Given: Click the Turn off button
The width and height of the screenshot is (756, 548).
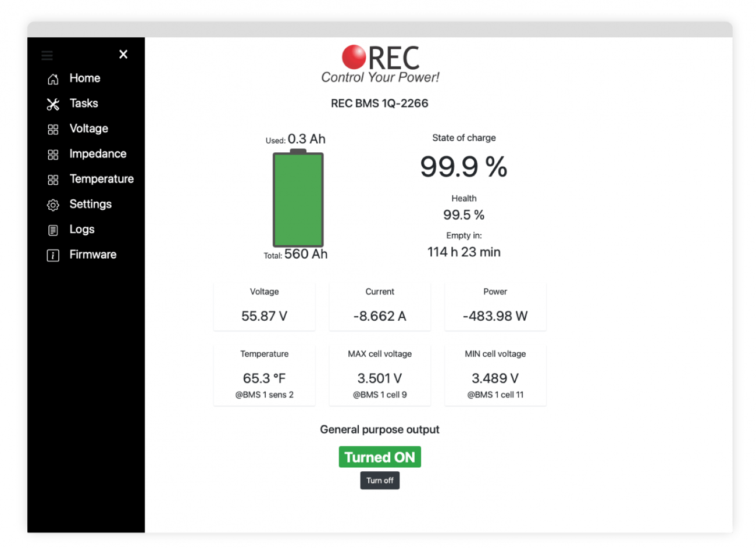Looking at the screenshot, I should pyautogui.click(x=380, y=481).
